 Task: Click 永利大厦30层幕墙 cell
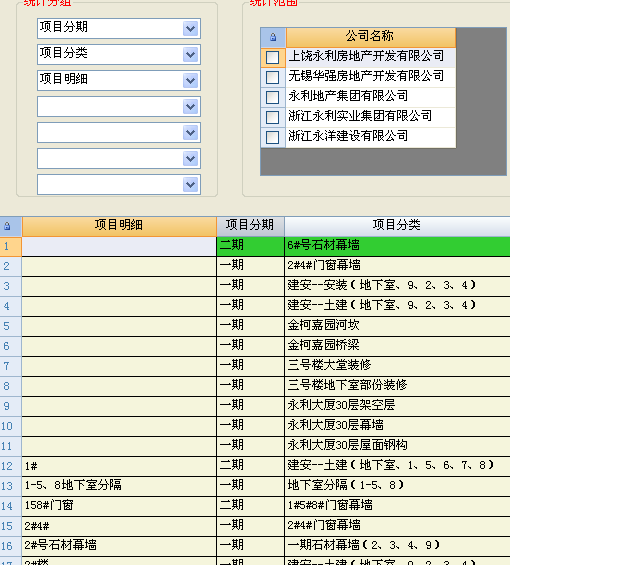coord(397,427)
